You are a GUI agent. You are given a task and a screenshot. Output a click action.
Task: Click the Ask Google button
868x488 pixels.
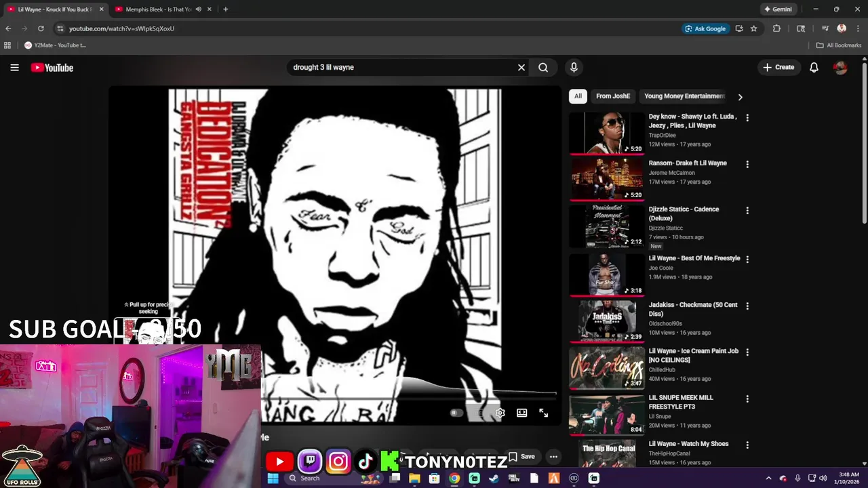point(705,28)
